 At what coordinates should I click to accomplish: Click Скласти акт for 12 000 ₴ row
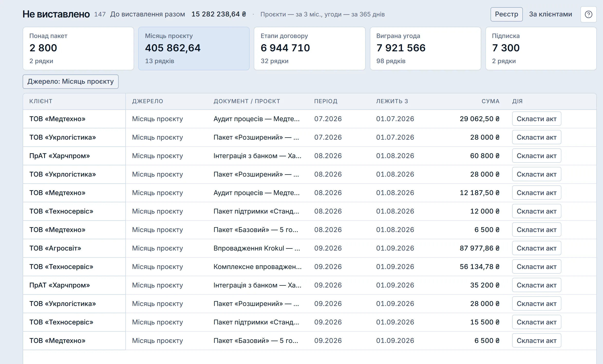tap(536, 211)
